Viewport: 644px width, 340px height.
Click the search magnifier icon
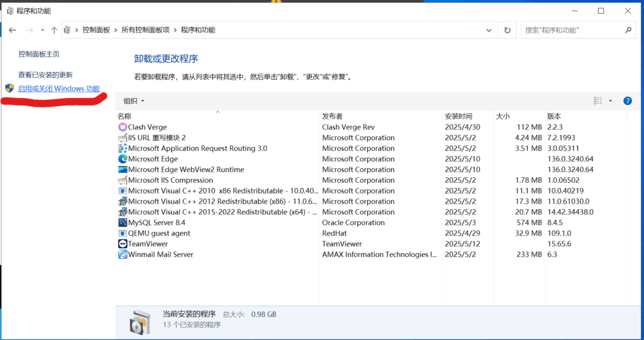(x=628, y=30)
